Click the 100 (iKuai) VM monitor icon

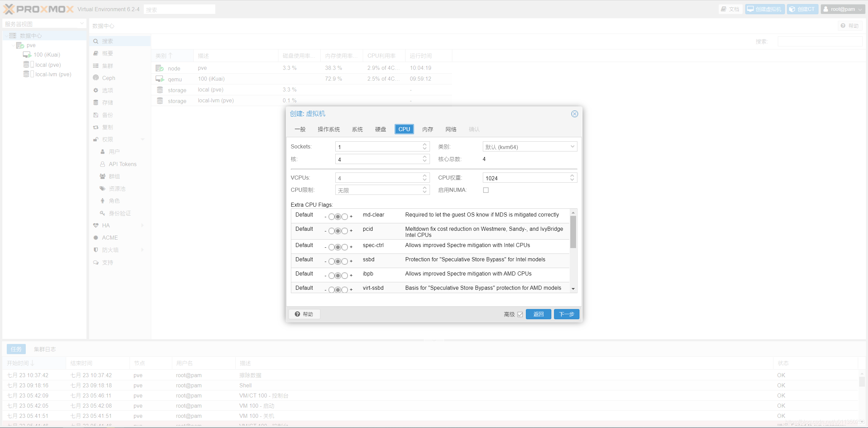click(27, 55)
